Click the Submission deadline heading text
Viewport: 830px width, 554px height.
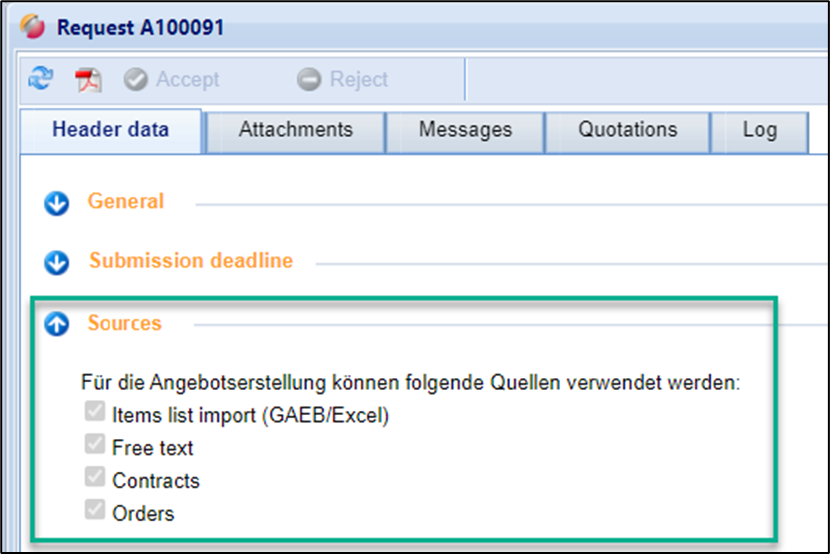[191, 261]
